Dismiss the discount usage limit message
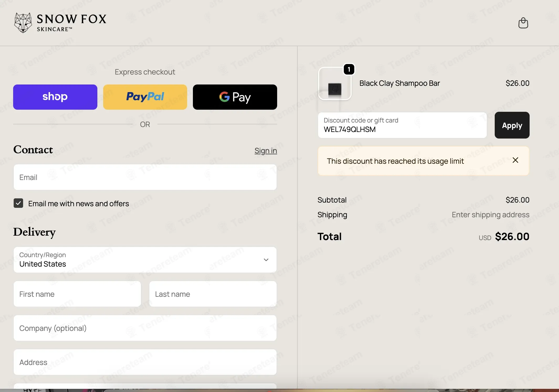This screenshot has height=392, width=559. tap(515, 160)
